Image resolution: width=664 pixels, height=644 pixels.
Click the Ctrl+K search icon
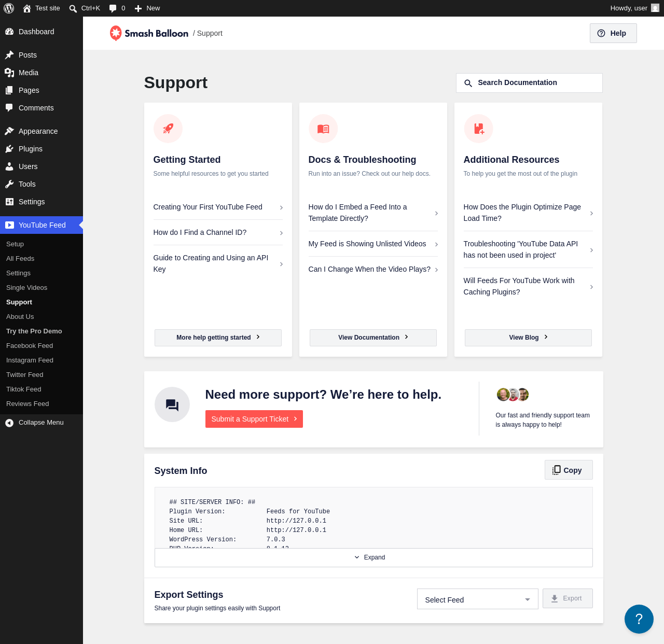coord(73,9)
